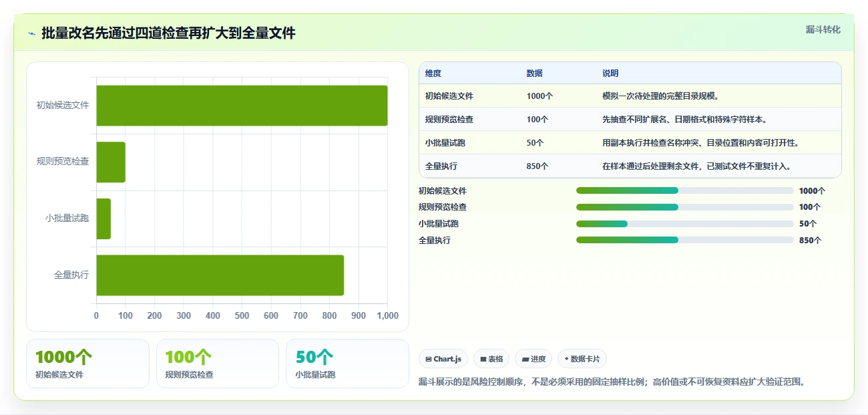868x415 pixels.
Task: Click the footnote starting with 漏斗展示的是风险控制顺序
Action: point(612,382)
